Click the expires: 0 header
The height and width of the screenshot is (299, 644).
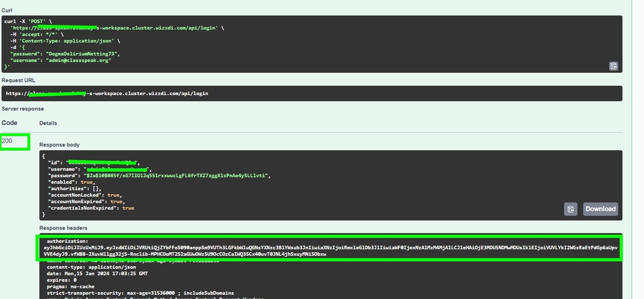(62, 280)
